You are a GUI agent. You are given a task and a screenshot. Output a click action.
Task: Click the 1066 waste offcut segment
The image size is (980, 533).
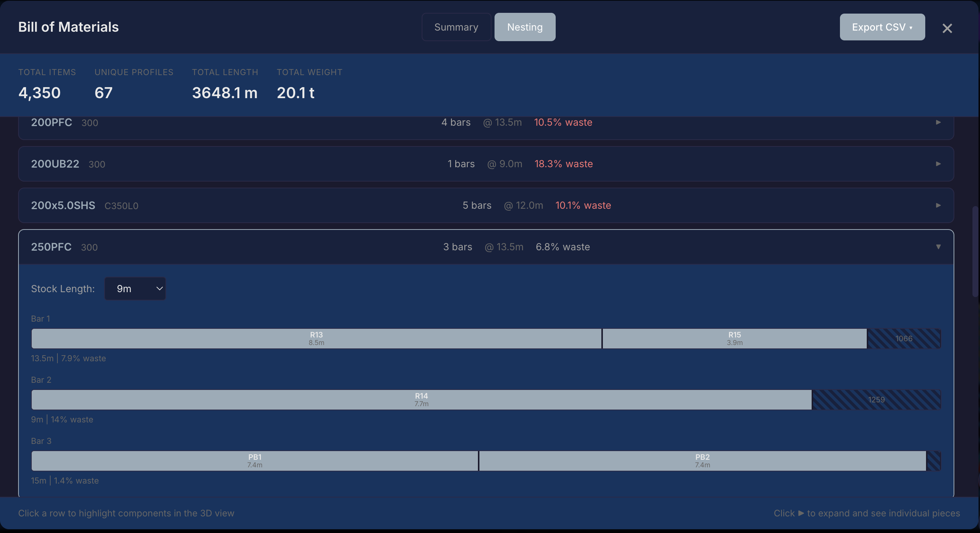[903, 338]
